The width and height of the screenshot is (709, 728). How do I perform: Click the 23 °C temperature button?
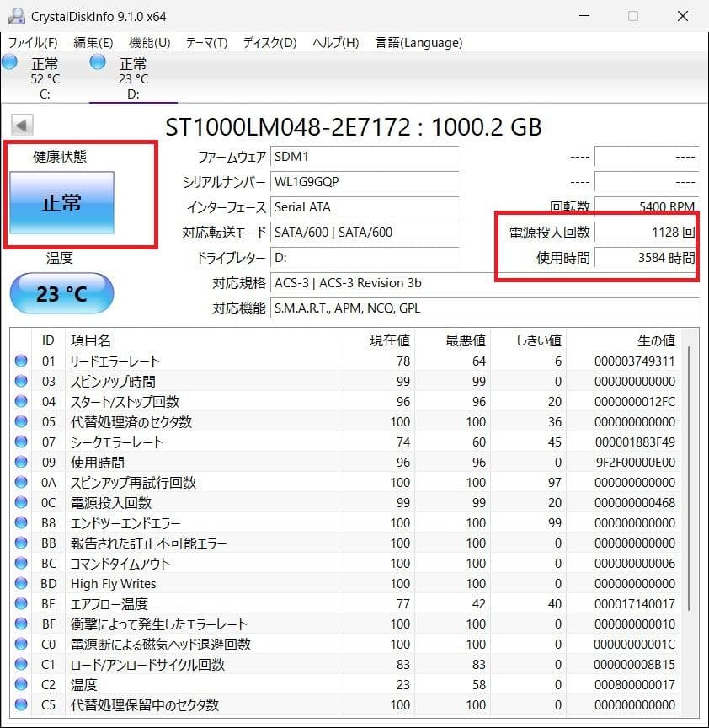61,293
